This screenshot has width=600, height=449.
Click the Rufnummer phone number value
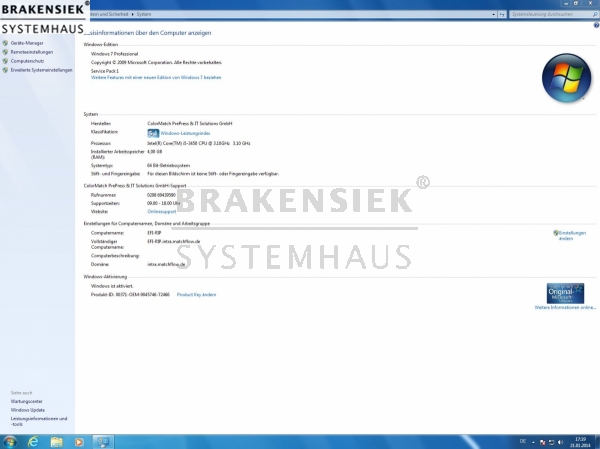coord(161,195)
